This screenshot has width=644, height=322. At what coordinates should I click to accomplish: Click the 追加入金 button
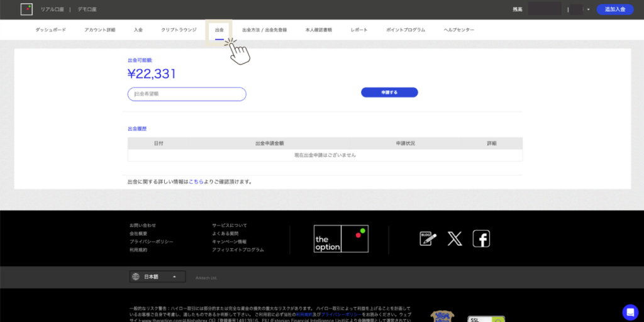coord(614,9)
